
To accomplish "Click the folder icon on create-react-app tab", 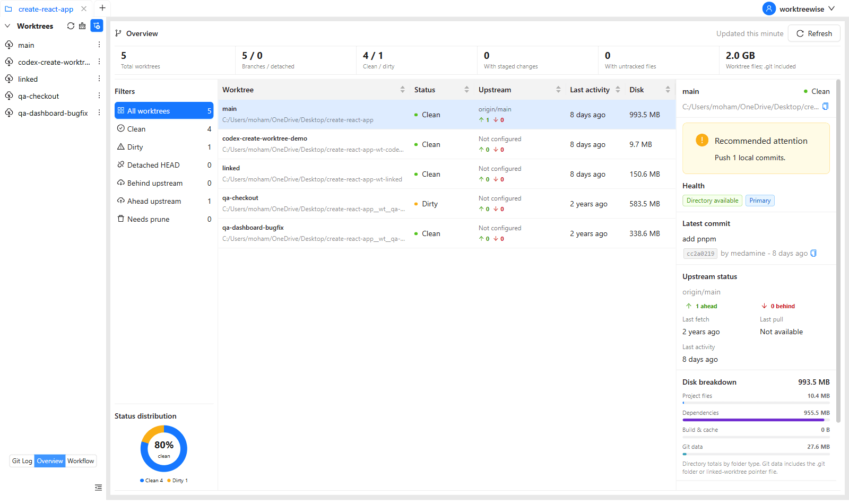I will 8,9.
